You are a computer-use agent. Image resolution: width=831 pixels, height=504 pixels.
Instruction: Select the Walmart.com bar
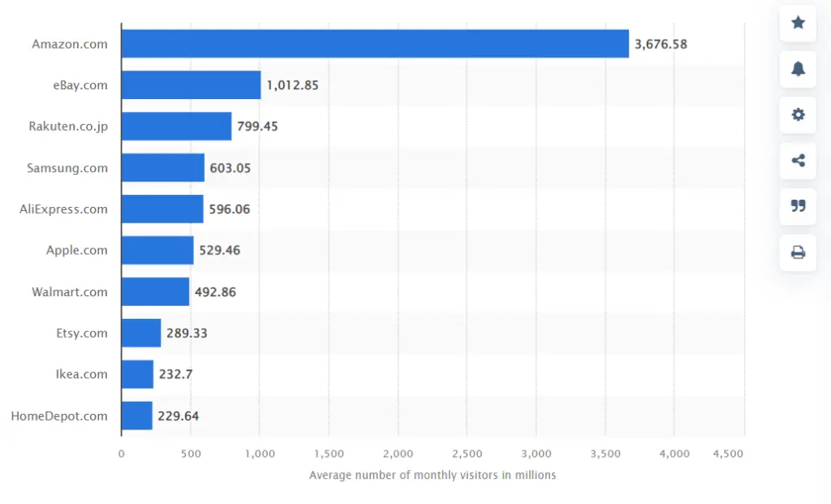[155, 292]
